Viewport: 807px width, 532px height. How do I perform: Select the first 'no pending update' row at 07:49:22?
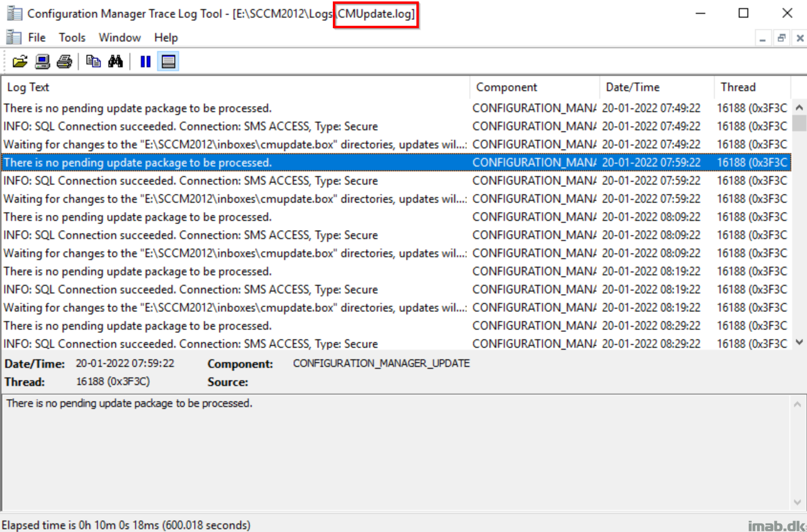coord(396,108)
